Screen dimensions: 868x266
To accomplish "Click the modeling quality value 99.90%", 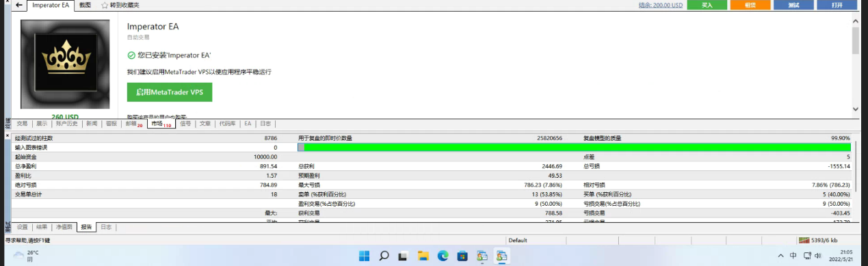I will tap(840, 138).
